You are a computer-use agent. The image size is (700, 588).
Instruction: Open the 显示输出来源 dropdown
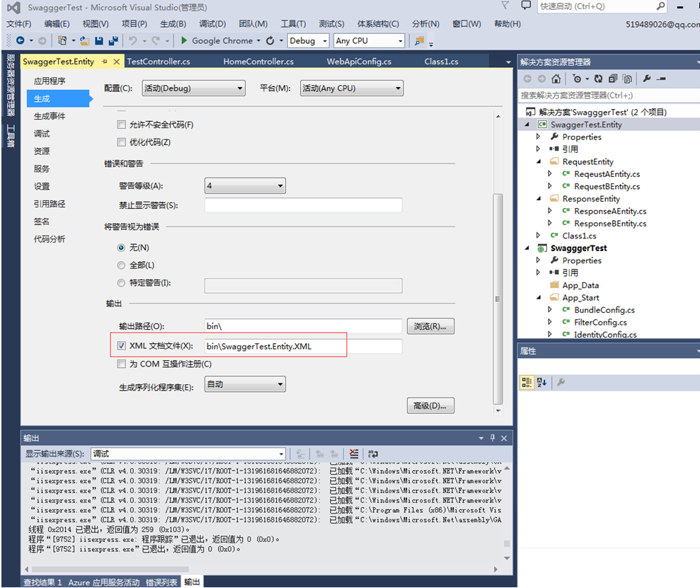[188, 454]
